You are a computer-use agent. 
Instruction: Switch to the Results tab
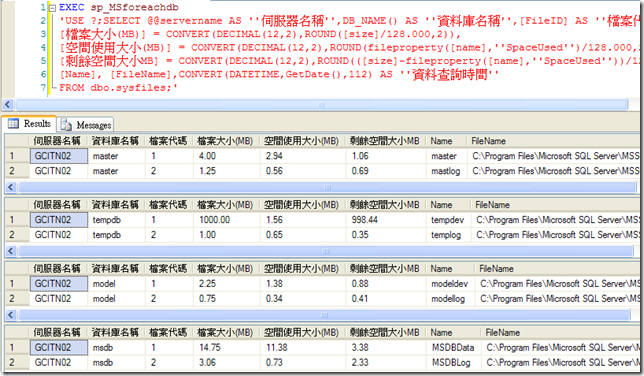point(29,123)
